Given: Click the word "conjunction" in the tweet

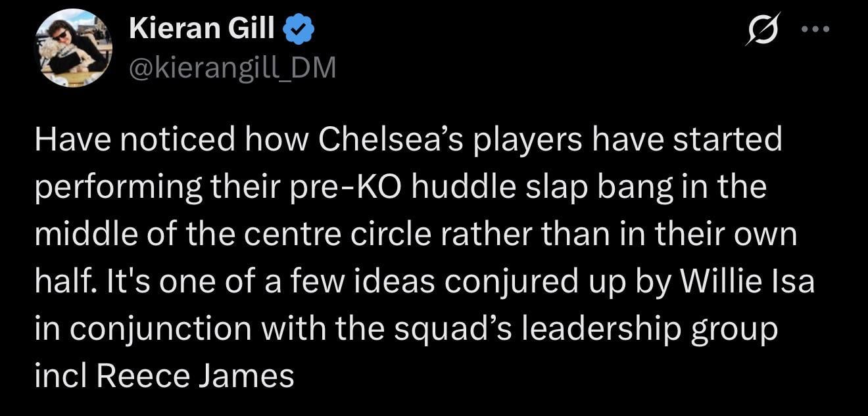Looking at the screenshot, I should tap(160, 329).
